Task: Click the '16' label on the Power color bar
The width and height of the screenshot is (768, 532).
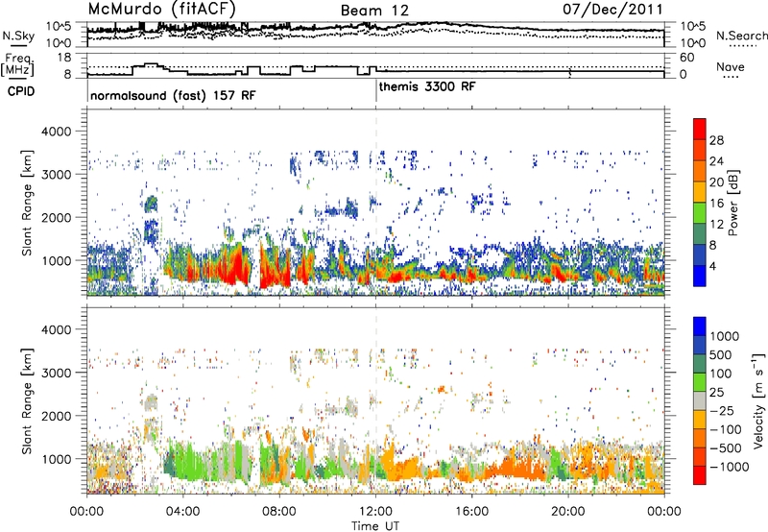Action: 716,204
